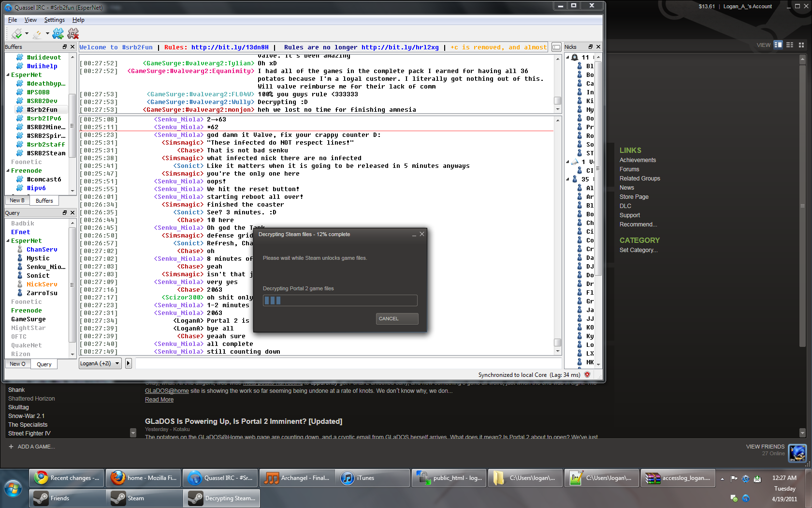Cancel the Steam decryption dialog

[x=397, y=319]
